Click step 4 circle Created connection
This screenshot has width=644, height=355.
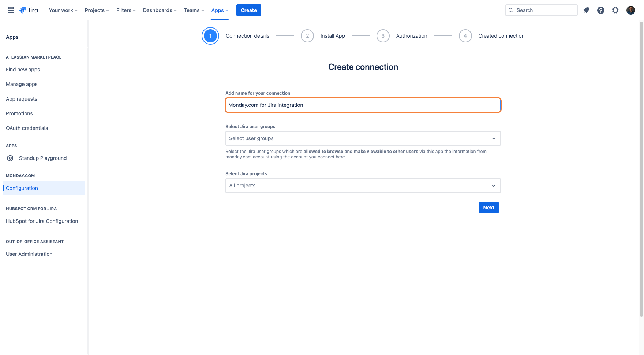pos(465,36)
